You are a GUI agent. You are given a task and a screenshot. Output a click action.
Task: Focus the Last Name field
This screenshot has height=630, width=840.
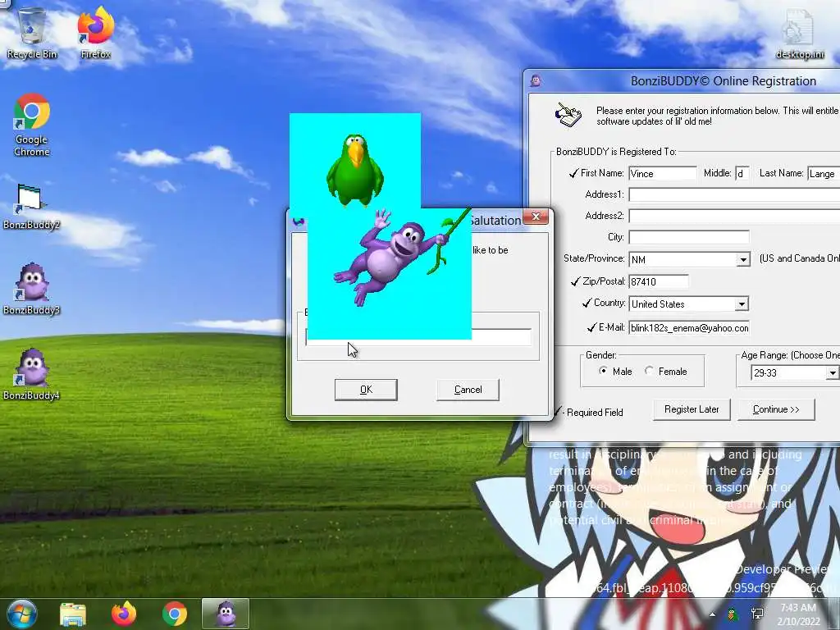824,174
